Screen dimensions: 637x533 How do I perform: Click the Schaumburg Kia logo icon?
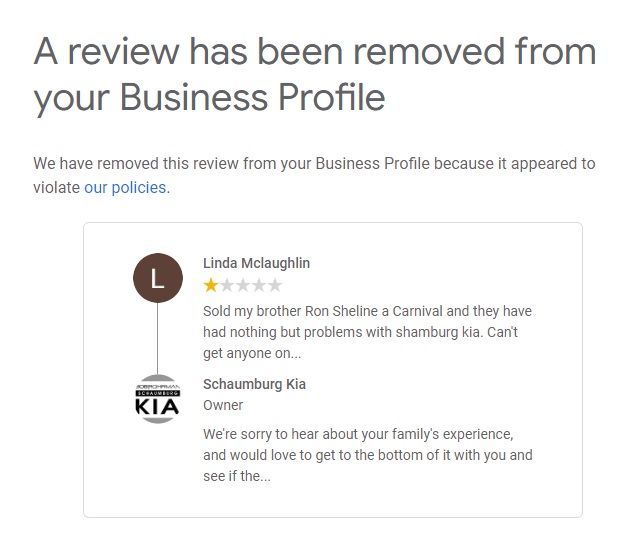point(158,399)
